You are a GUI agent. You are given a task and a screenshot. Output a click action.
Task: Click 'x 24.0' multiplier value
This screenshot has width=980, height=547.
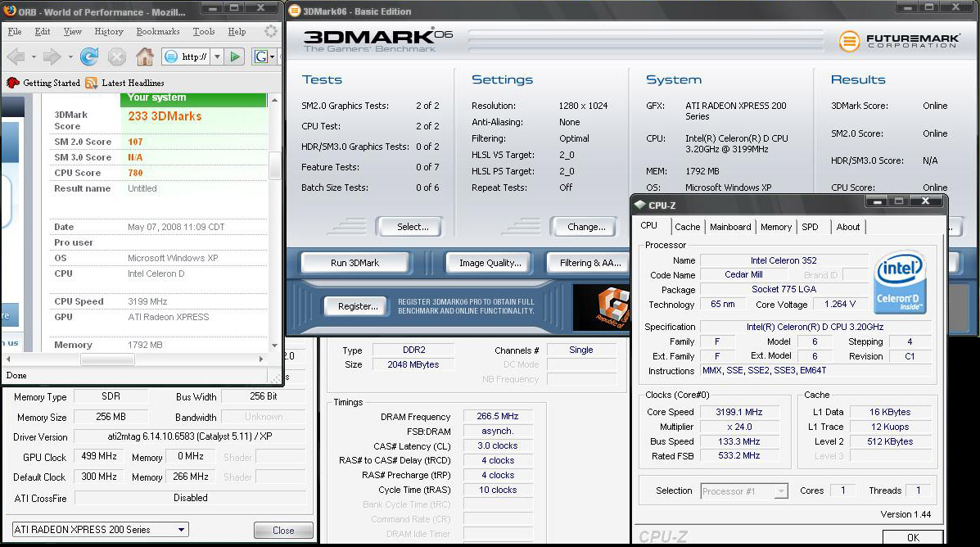click(738, 427)
